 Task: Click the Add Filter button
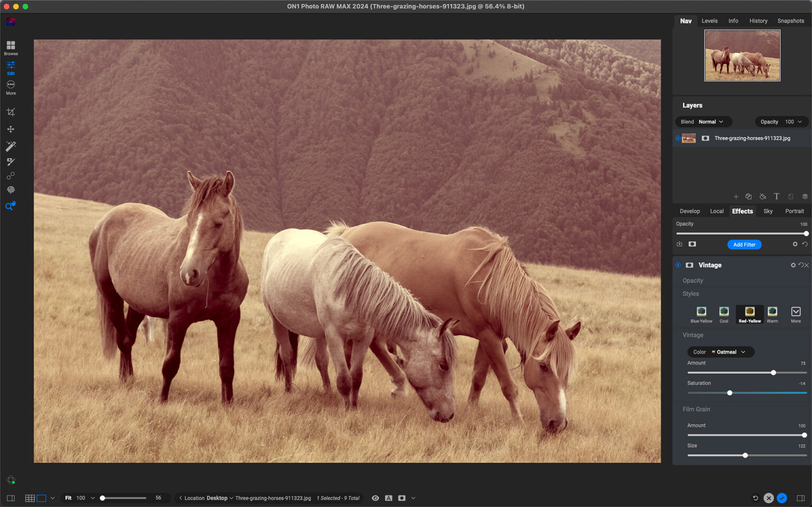[744, 244]
